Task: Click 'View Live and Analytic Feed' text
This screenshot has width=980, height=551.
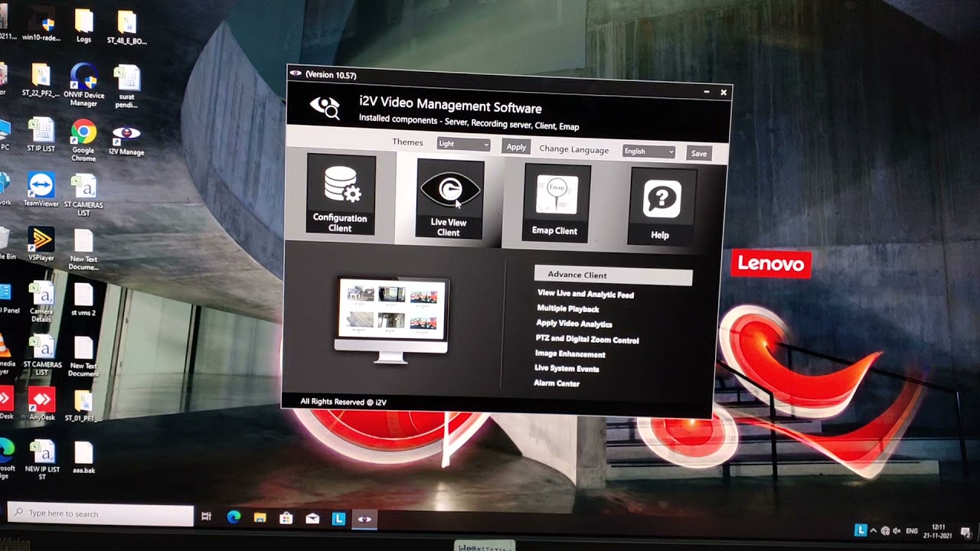Action: pyautogui.click(x=586, y=294)
